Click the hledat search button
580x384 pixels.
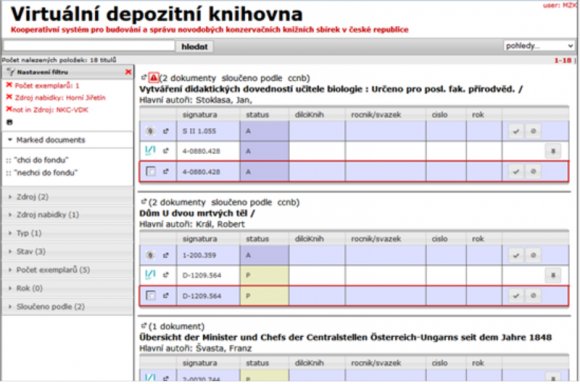[x=195, y=47]
